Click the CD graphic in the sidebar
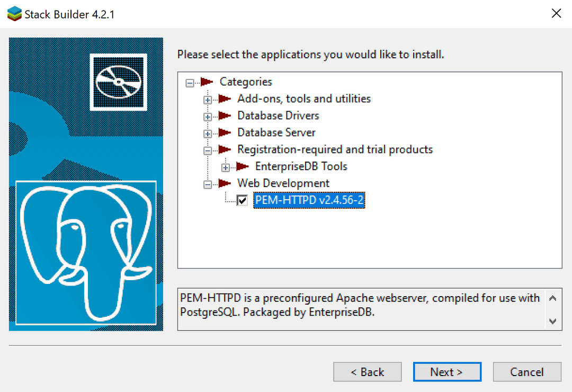Image resolution: width=572 pixels, height=392 pixels. 119,82
